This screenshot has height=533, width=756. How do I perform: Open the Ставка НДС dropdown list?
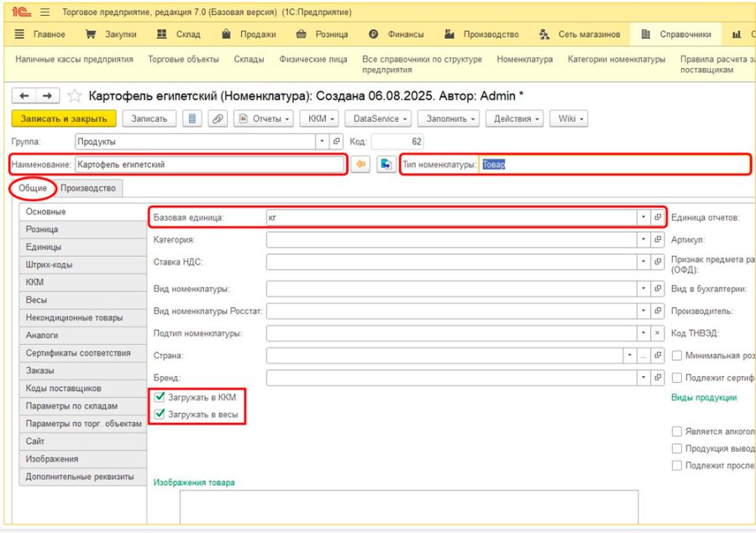(643, 262)
